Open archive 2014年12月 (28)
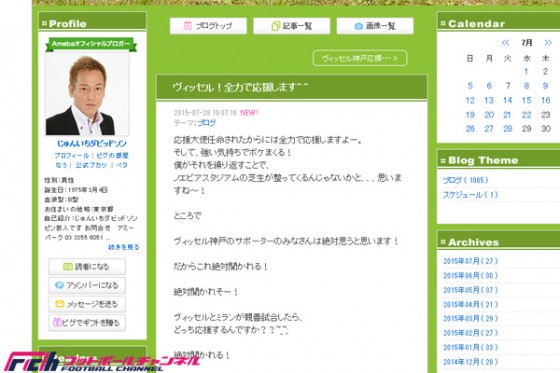This screenshot has height=373, width=560. 470,362
